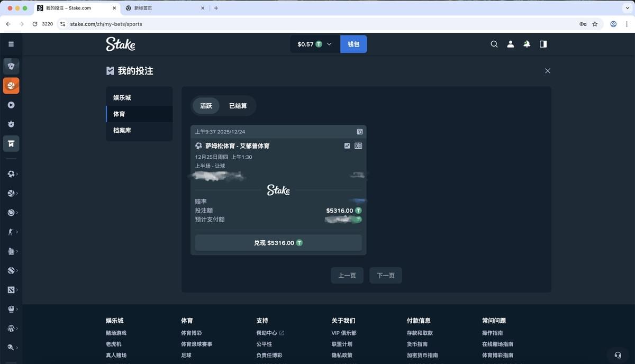Open the 联盟计划 footer link
The height and width of the screenshot is (364, 635).
342,344
